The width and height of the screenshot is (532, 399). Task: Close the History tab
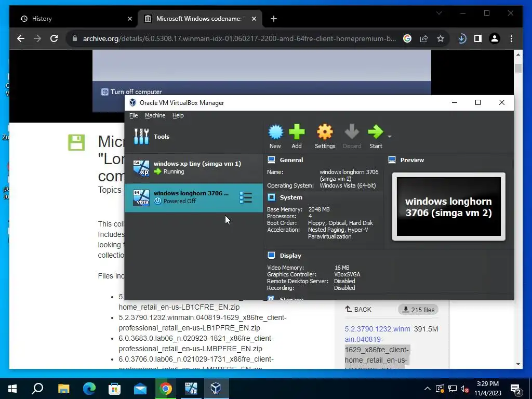(129, 19)
